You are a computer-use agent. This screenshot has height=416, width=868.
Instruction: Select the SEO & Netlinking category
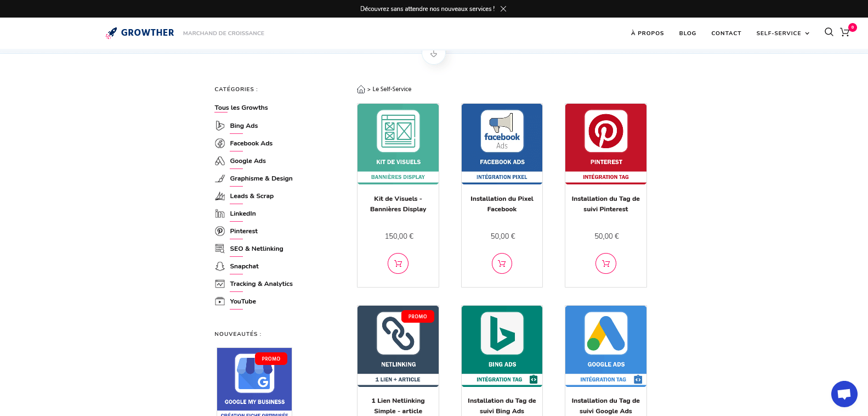[256, 249]
